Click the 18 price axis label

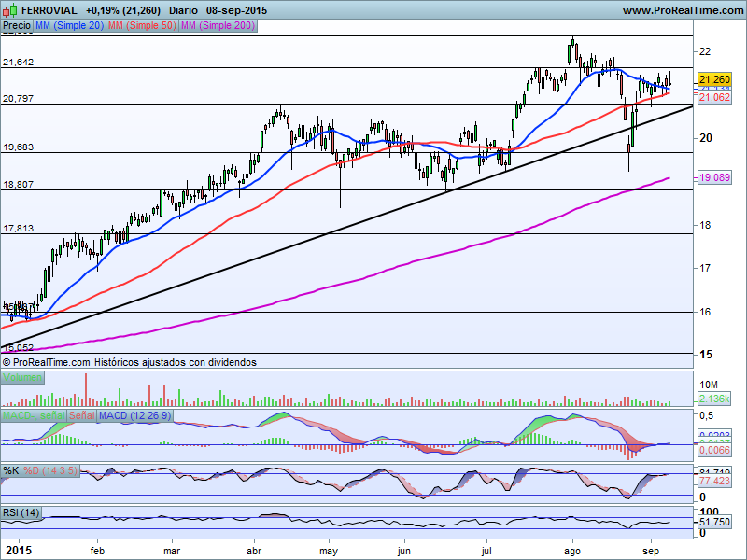point(705,225)
